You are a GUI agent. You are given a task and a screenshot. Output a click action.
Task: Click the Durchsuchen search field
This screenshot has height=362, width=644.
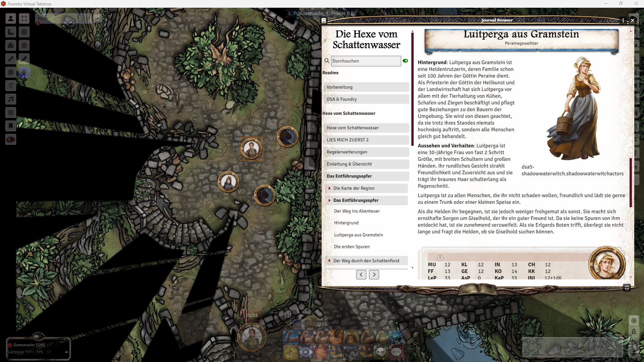point(366,61)
